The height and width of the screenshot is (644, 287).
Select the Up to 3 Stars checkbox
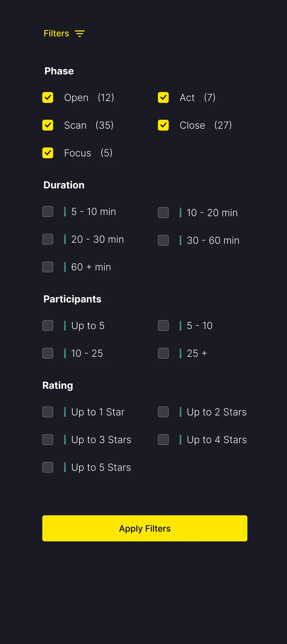(x=48, y=440)
